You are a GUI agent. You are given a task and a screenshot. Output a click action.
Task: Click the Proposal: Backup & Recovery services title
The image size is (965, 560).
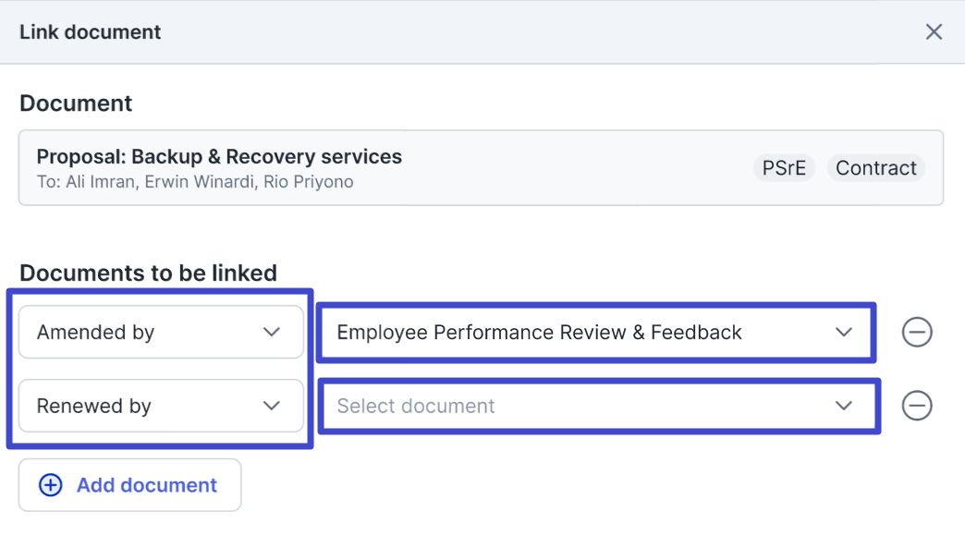point(219,156)
